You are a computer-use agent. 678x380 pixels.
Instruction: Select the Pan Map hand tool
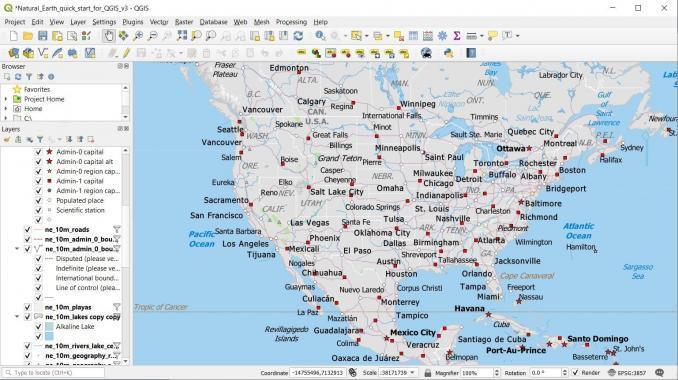(108, 36)
